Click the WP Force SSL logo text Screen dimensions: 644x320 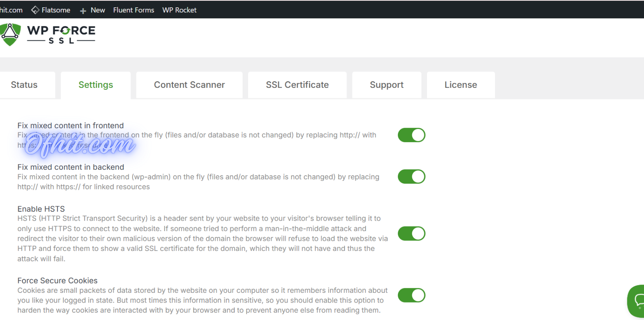[61, 35]
